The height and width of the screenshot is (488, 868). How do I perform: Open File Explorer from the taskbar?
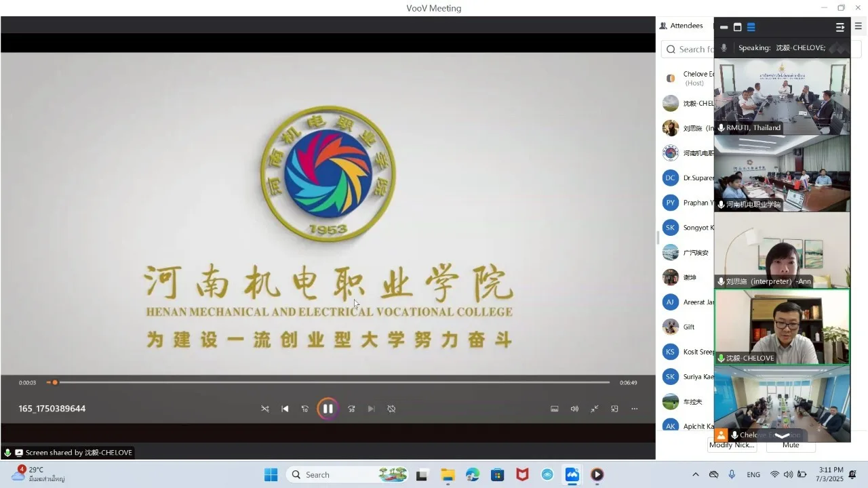point(447,474)
